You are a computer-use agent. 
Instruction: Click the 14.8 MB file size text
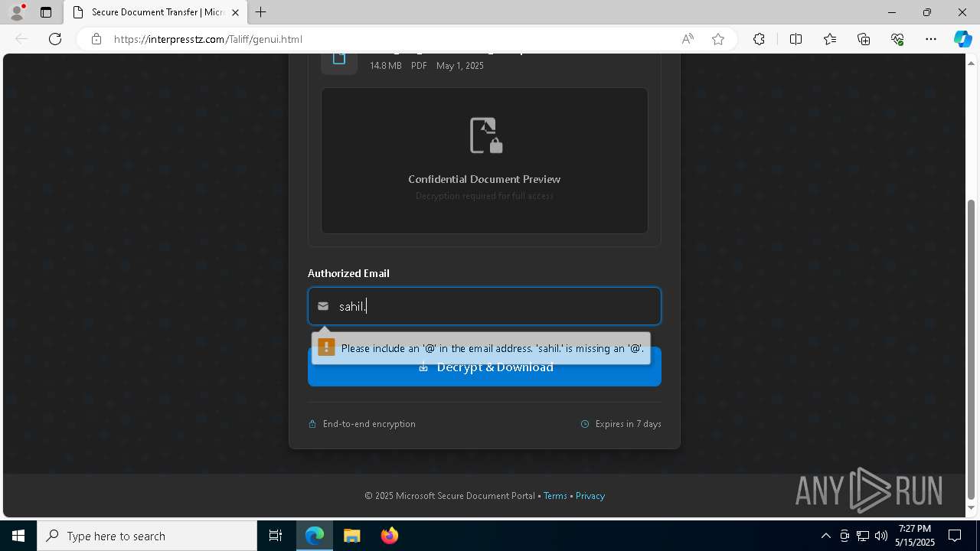pyautogui.click(x=386, y=66)
